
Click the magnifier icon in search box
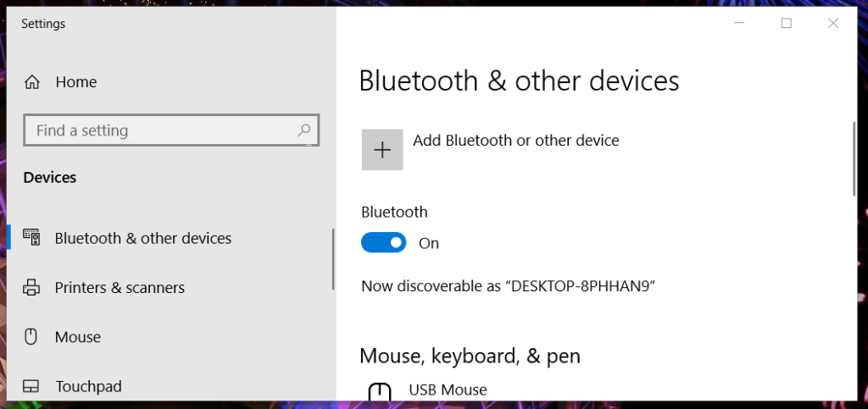tap(304, 130)
